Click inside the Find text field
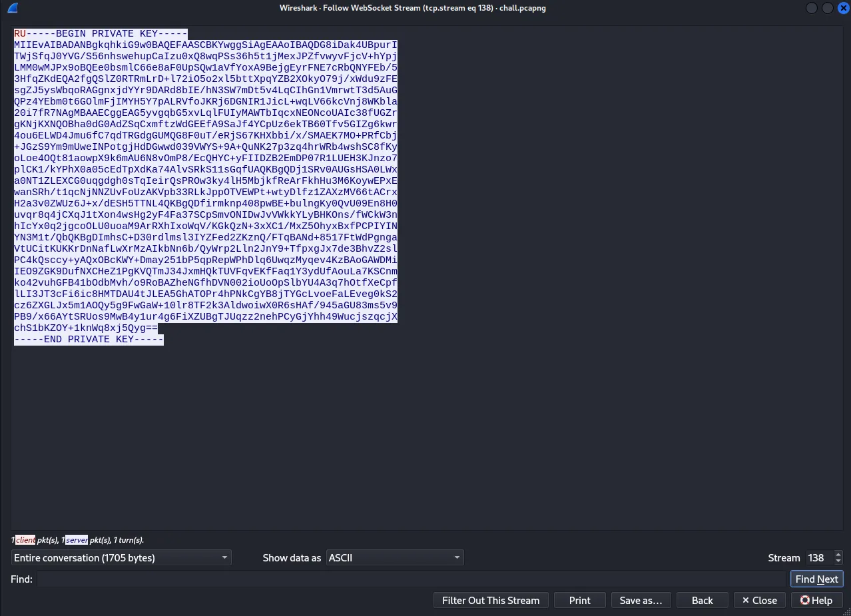Screen dimensions: 851x616 [x=410, y=579]
